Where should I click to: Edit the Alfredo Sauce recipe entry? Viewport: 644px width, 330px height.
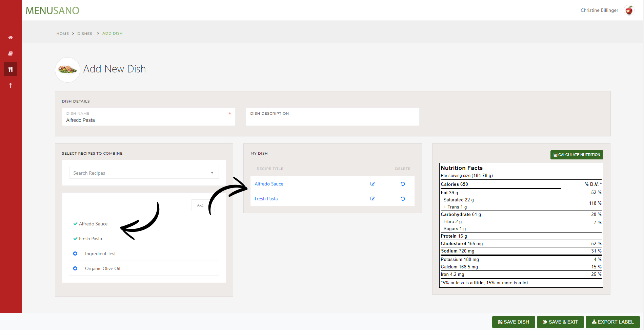[373, 184]
